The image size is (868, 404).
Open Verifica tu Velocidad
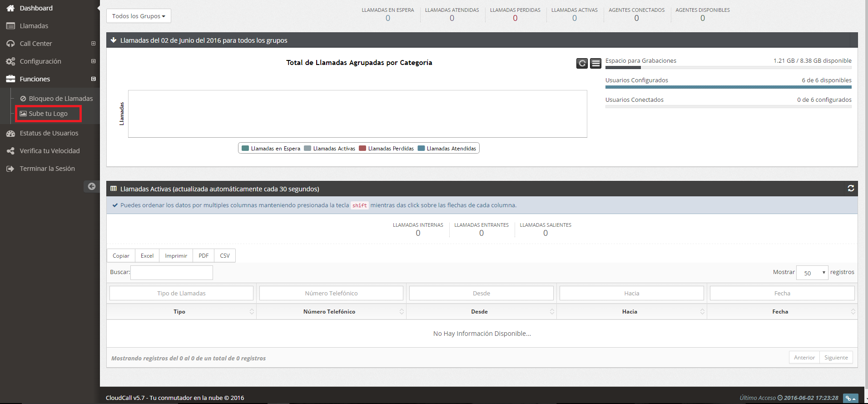point(50,151)
